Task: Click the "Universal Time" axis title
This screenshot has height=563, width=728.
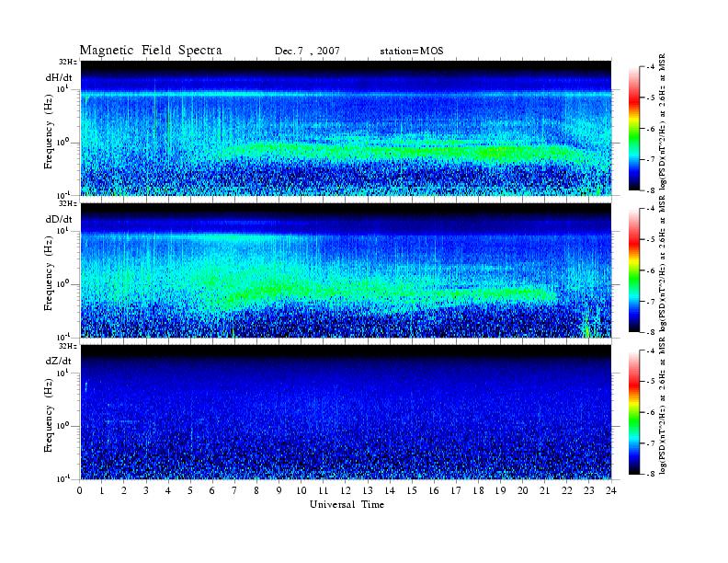Action: coord(347,504)
